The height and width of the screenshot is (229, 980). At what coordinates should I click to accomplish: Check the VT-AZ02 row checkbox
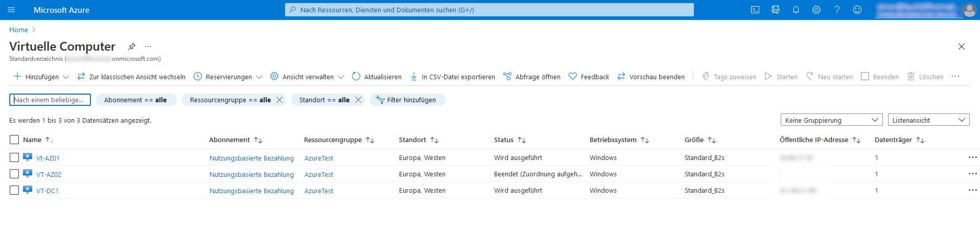[14, 174]
